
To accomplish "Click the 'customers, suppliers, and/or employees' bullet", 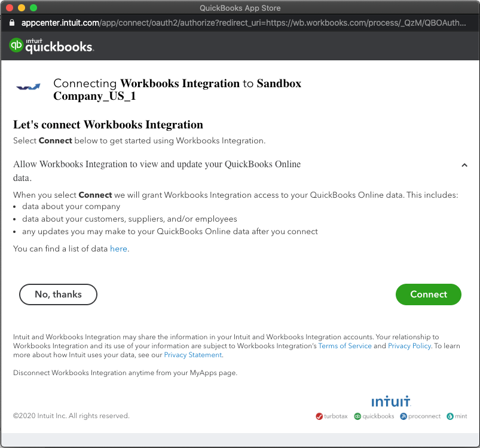I will click(130, 219).
